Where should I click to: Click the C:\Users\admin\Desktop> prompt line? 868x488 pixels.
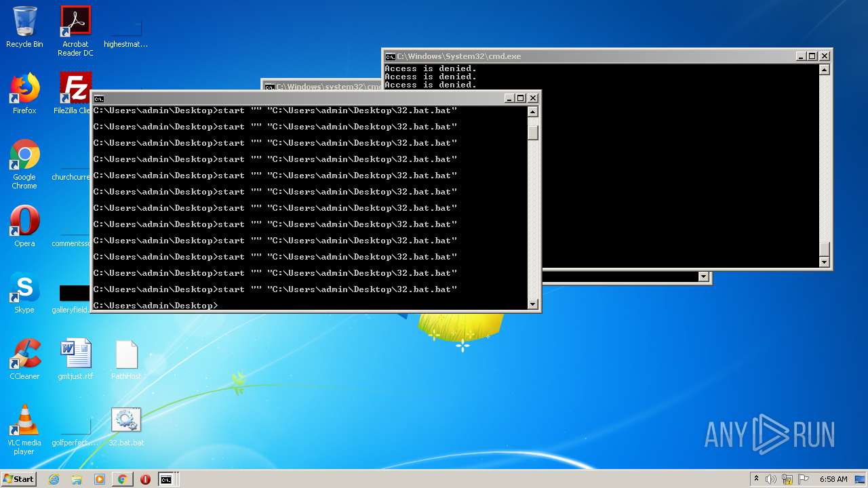tap(156, 306)
